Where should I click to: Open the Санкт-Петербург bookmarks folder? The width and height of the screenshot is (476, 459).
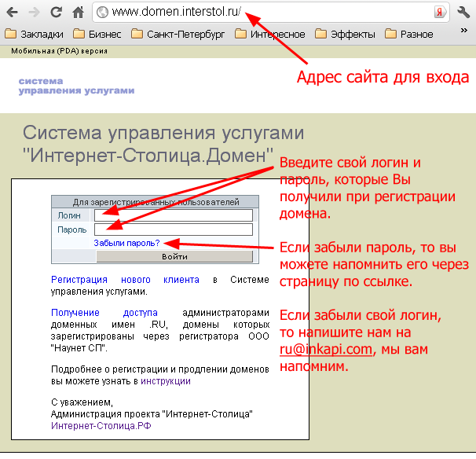pyautogui.click(x=178, y=34)
